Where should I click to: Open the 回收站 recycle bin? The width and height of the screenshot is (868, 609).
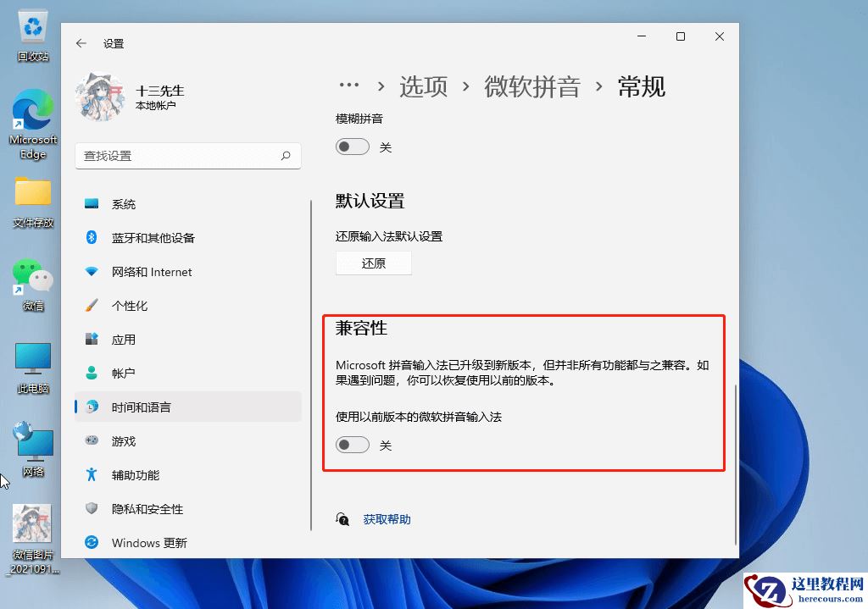(x=32, y=25)
